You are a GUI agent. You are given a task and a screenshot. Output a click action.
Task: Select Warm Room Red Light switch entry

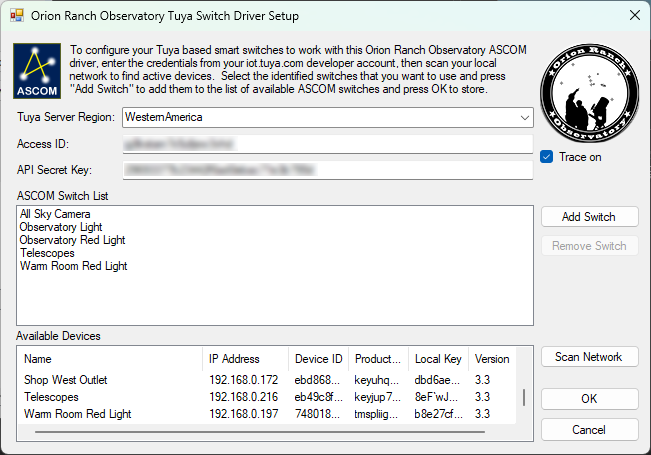click(x=73, y=266)
